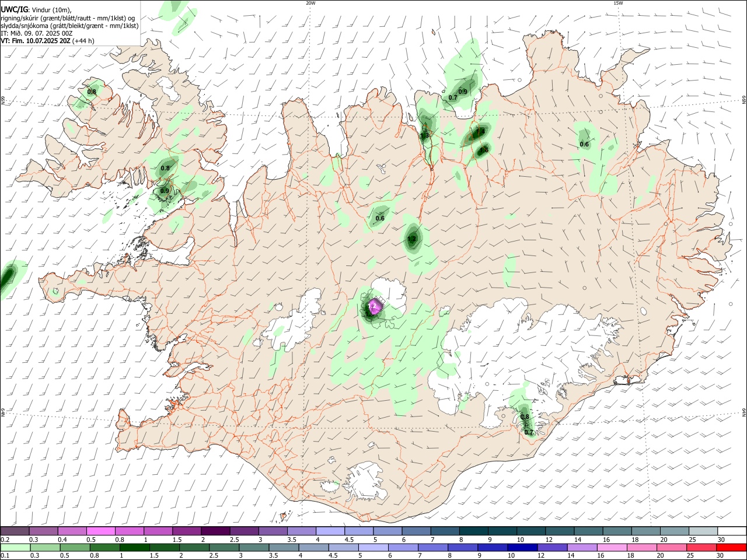Choose the medium purple 3 snow swatch

(x=272, y=531)
